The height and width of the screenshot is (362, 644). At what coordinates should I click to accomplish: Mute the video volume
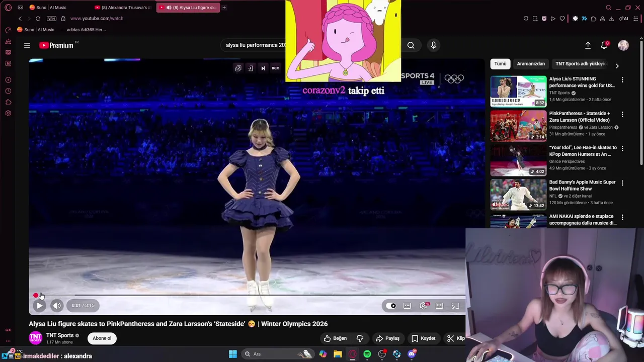click(57, 305)
